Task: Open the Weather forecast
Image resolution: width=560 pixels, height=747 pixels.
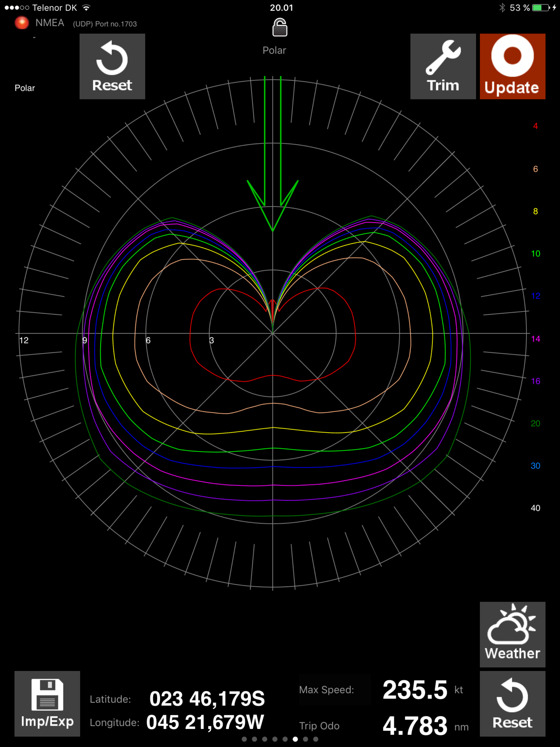Action: 512,634
